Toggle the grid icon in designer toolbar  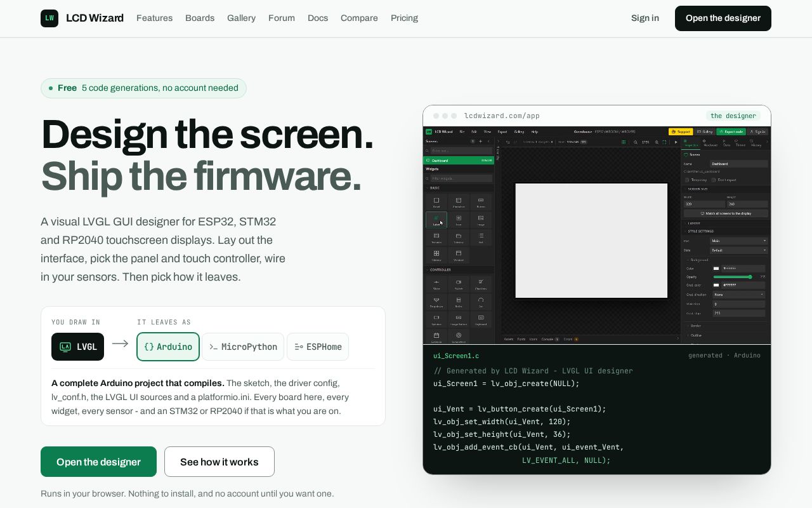tap(624, 142)
